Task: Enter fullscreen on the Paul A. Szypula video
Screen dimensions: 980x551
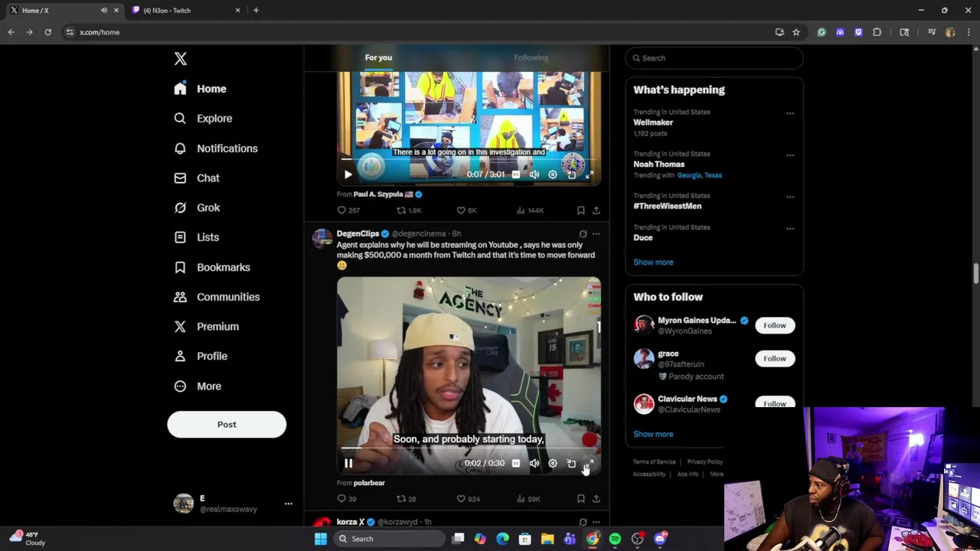Action: click(x=590, y=174)
